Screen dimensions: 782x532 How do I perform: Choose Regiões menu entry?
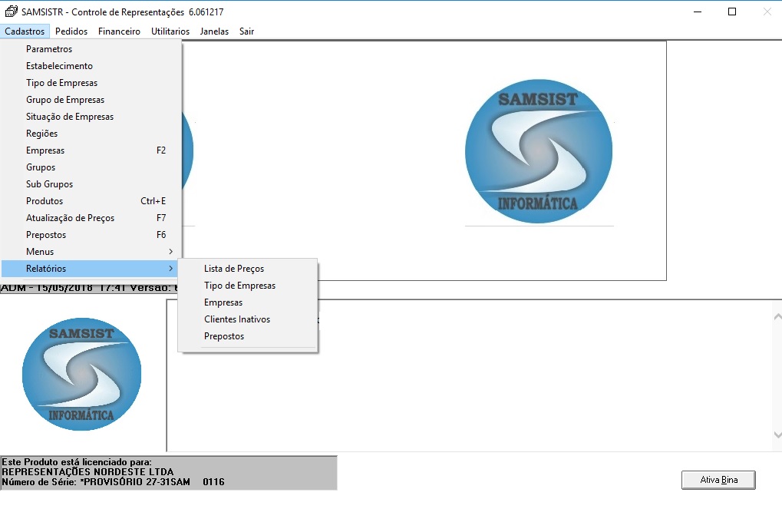(91, 134)
